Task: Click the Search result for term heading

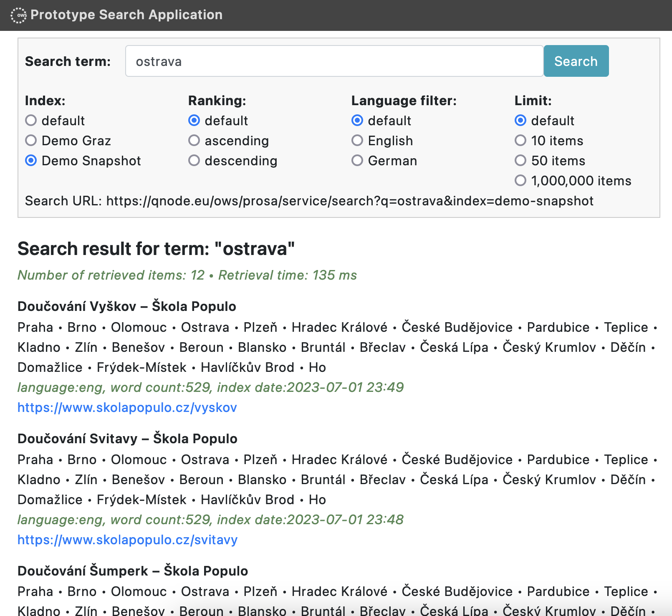Action: point(156,249)
